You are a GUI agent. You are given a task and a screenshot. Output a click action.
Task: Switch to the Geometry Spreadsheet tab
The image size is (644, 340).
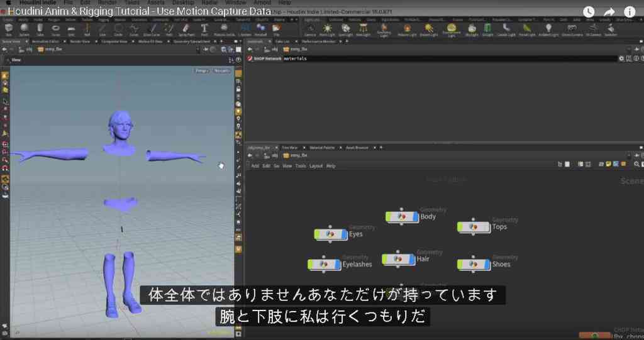point(191,41)
